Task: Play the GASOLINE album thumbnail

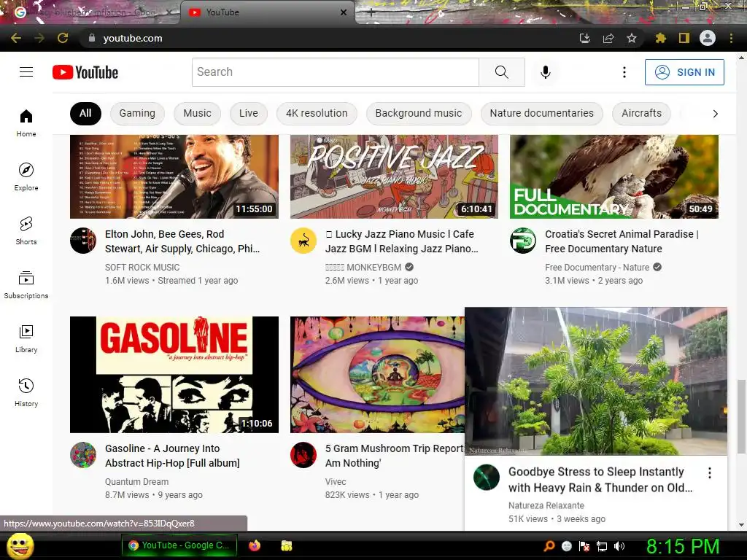Action: tap(174, 375)
